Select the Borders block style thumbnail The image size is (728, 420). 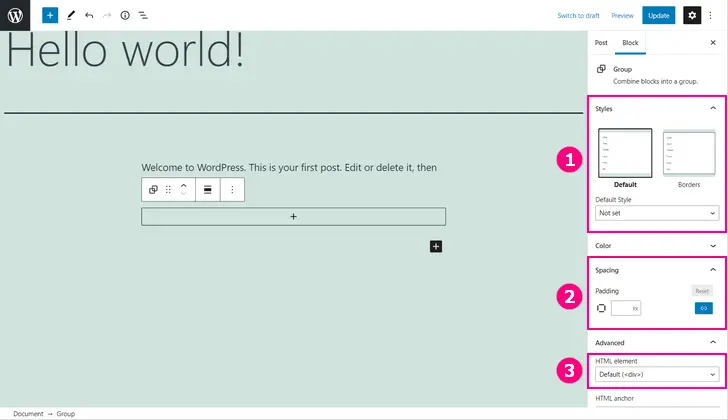click(x=689, y=153)
